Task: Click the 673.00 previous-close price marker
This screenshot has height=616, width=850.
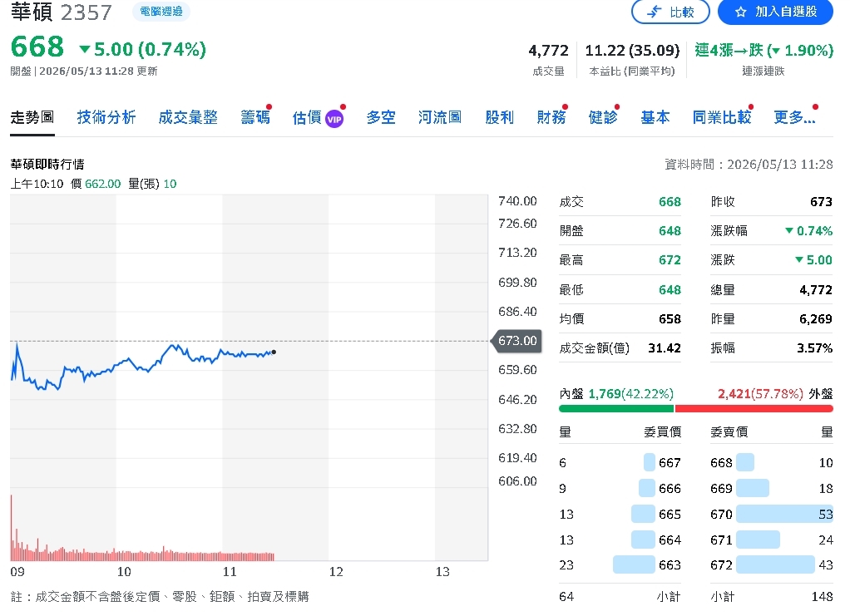Action: coord(516,341)
